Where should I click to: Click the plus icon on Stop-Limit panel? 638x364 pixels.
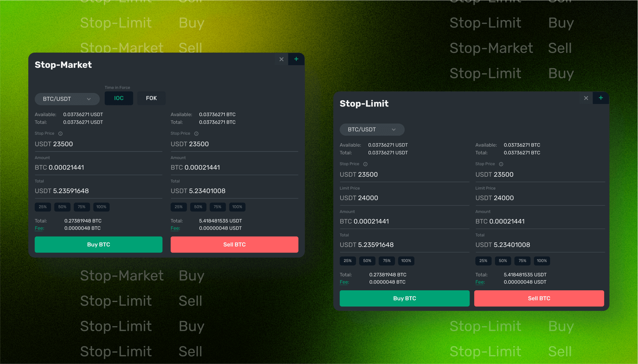click(x=601, y=98)
